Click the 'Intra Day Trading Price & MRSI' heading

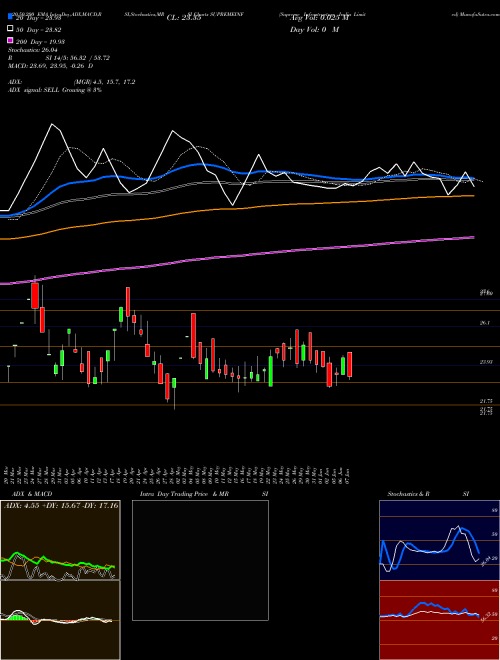tap(206, 494)
